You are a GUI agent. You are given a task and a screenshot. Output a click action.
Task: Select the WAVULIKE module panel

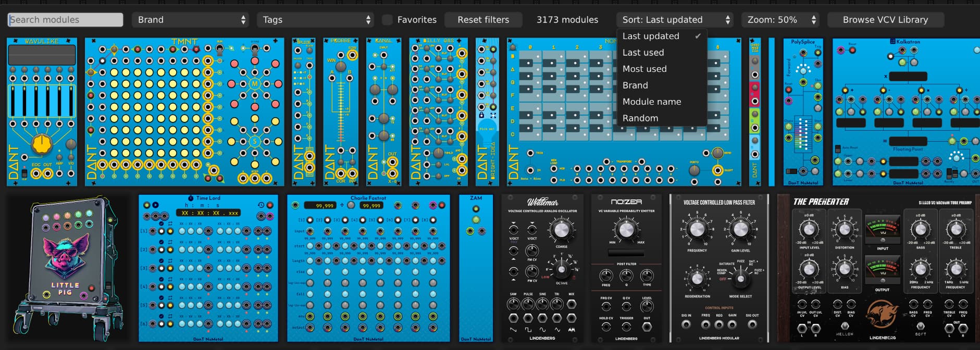pyautogui.click(x=42, y=111)
